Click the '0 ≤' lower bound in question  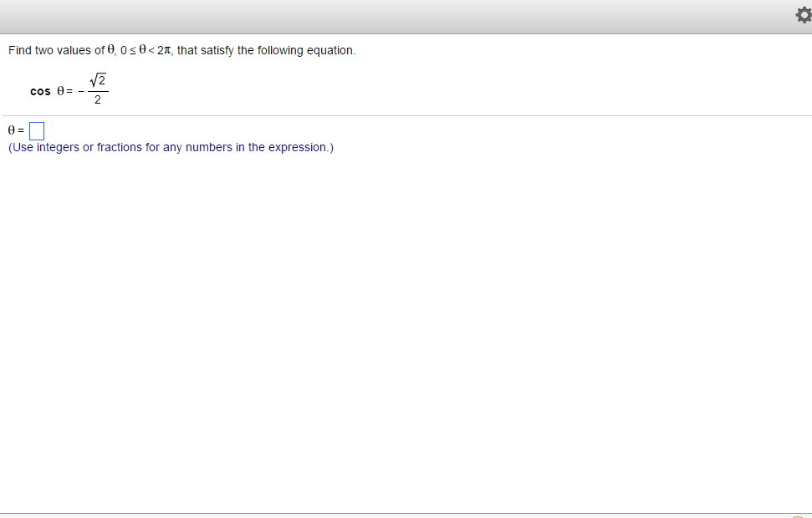coord(125,51)
